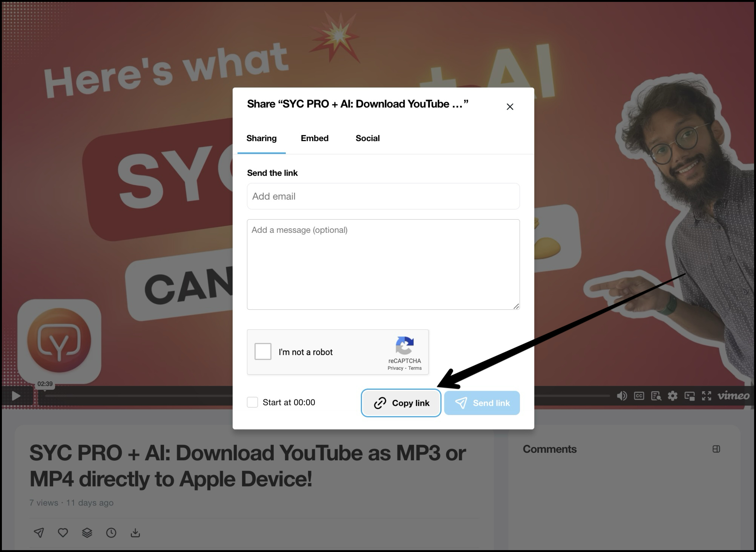Open the reCAPTCHA Privacy link
Screen dimensions: 756x552
395,368
